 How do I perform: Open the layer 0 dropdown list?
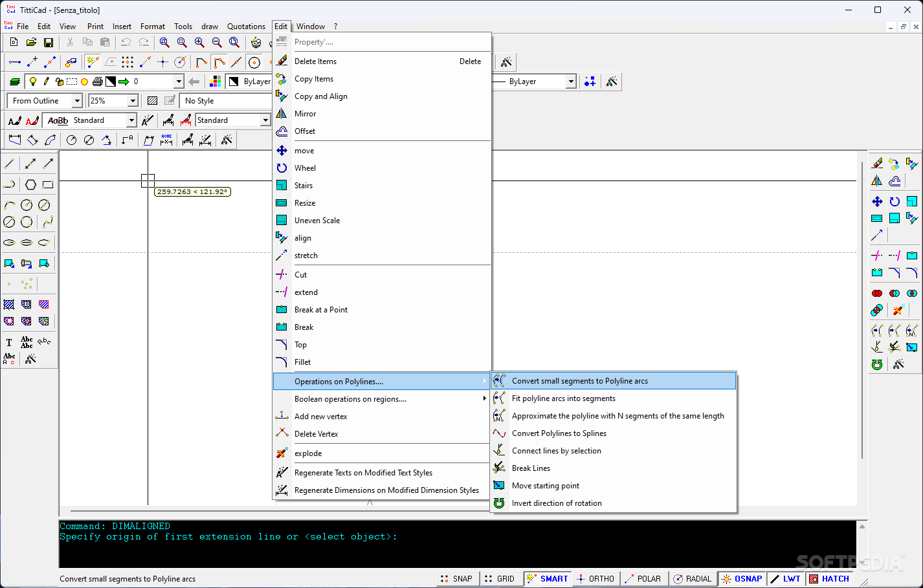pos(179,82)
